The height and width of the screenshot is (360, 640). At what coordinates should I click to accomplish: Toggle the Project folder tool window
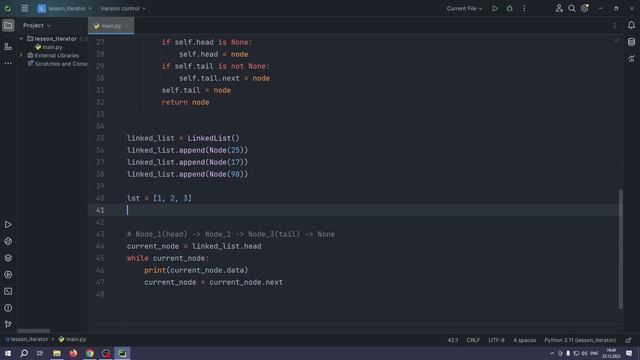point(8,25)
